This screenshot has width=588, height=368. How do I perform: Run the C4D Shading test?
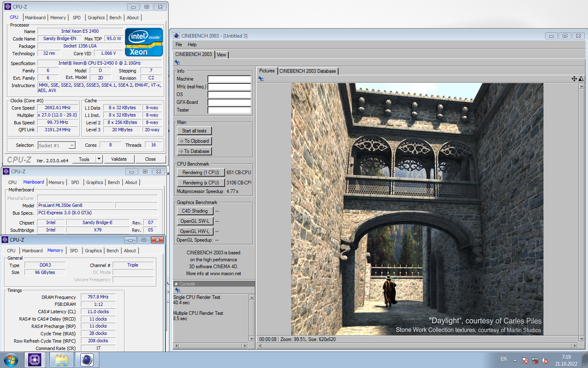[195, 211]
